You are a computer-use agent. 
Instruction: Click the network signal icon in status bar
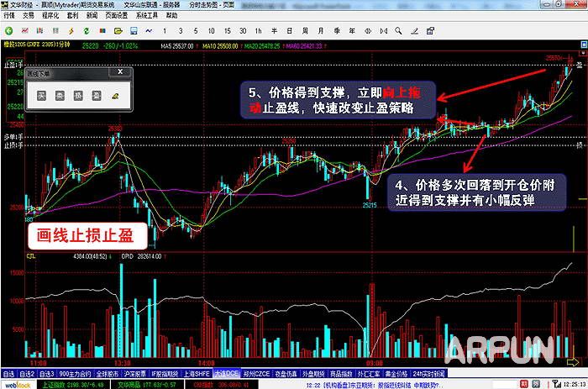click(557, 384)
